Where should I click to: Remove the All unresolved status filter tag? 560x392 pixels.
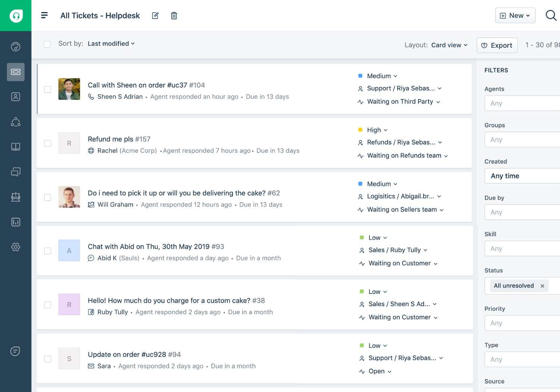pos(542,286)
